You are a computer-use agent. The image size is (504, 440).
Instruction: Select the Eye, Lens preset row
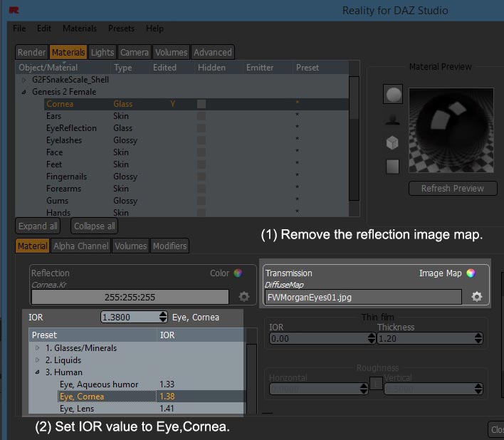pos(137,409)
